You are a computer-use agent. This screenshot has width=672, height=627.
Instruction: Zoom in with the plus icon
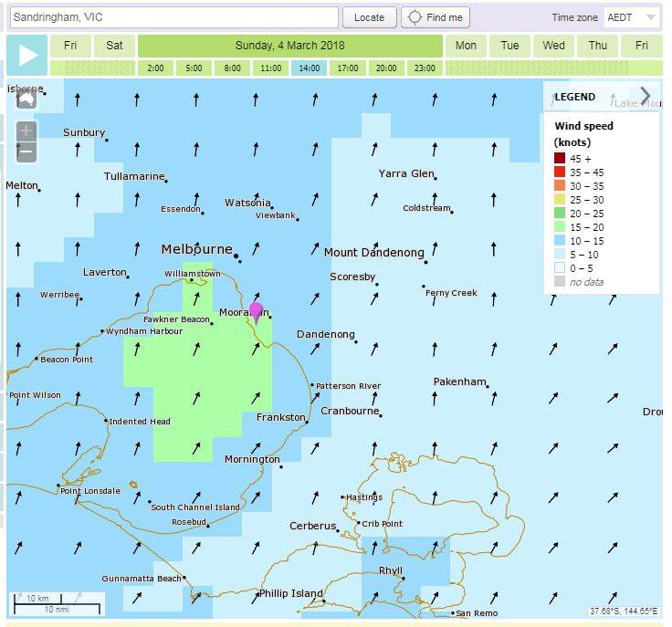(26, 131)
